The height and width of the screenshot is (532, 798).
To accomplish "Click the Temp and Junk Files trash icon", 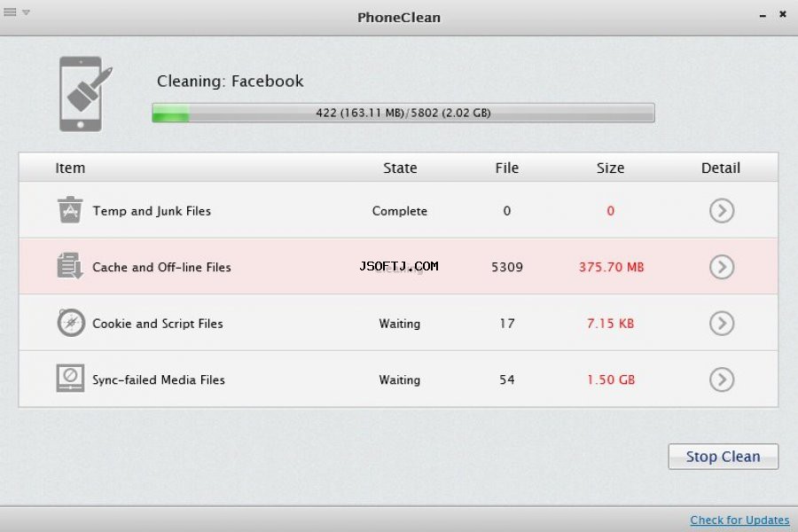I will 70,210.
